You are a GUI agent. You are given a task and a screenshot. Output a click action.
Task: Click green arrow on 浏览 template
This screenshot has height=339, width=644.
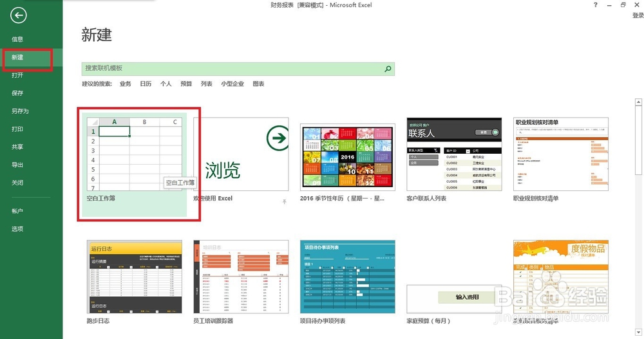point(277,138)
